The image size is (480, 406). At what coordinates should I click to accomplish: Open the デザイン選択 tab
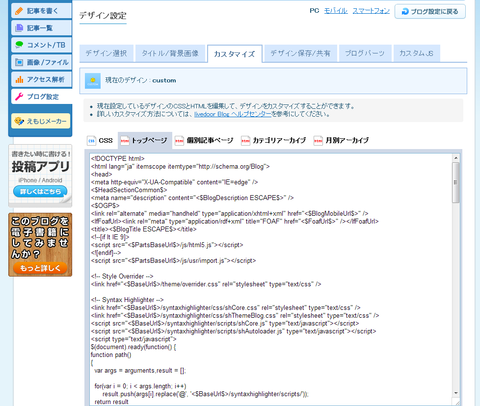[106, 53]
